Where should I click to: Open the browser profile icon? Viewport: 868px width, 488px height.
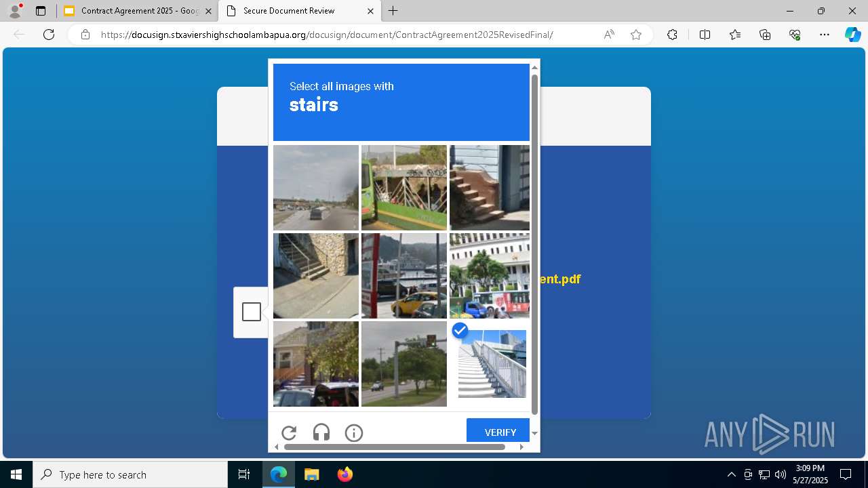pyautogui.click(x=15, y=11)
